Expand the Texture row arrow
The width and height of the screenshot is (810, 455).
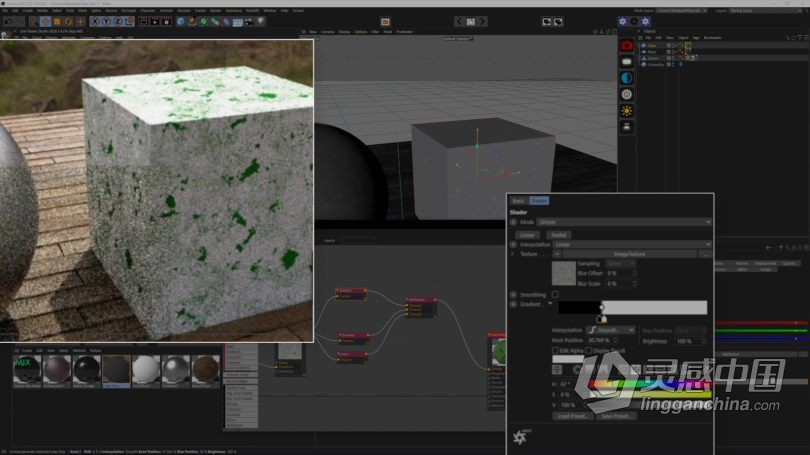click(512, 254)
